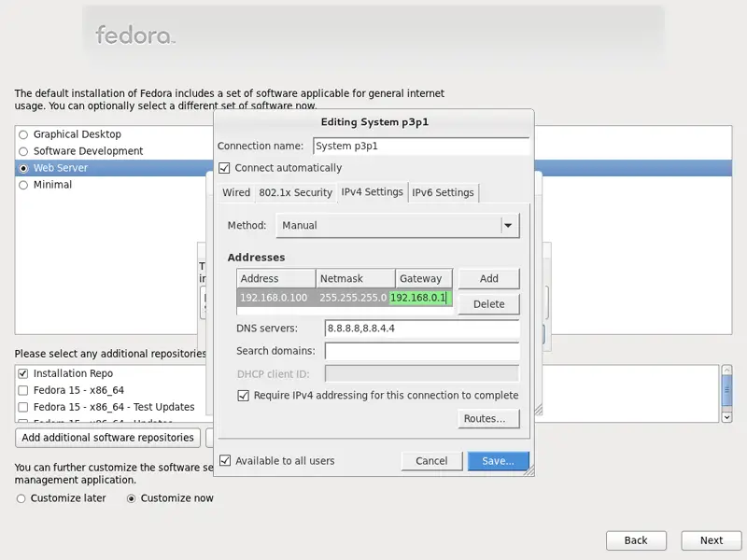Switch to the Wired tab

click(236, 192)
